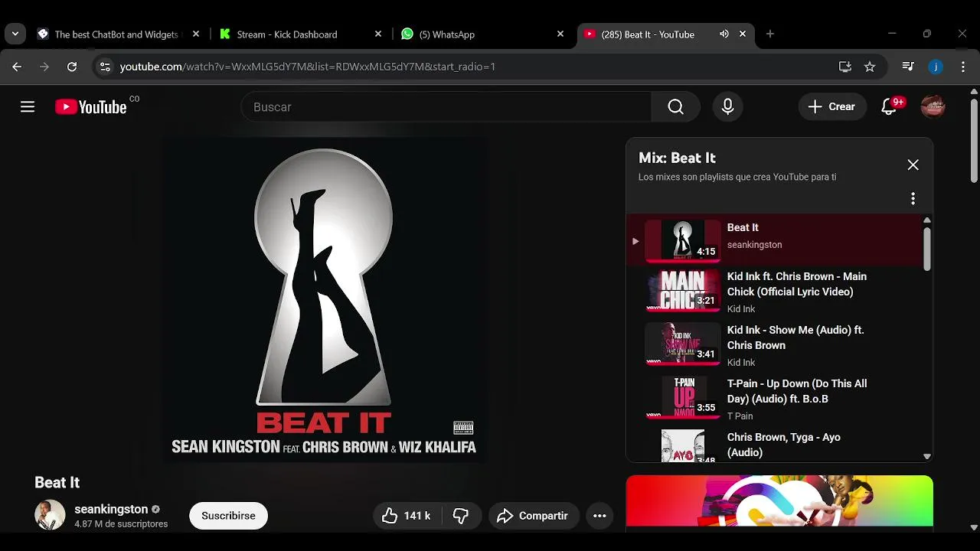Viewport: 980px width, 551px height.
Task: Open the seankingston channel link
Action: 111,509
